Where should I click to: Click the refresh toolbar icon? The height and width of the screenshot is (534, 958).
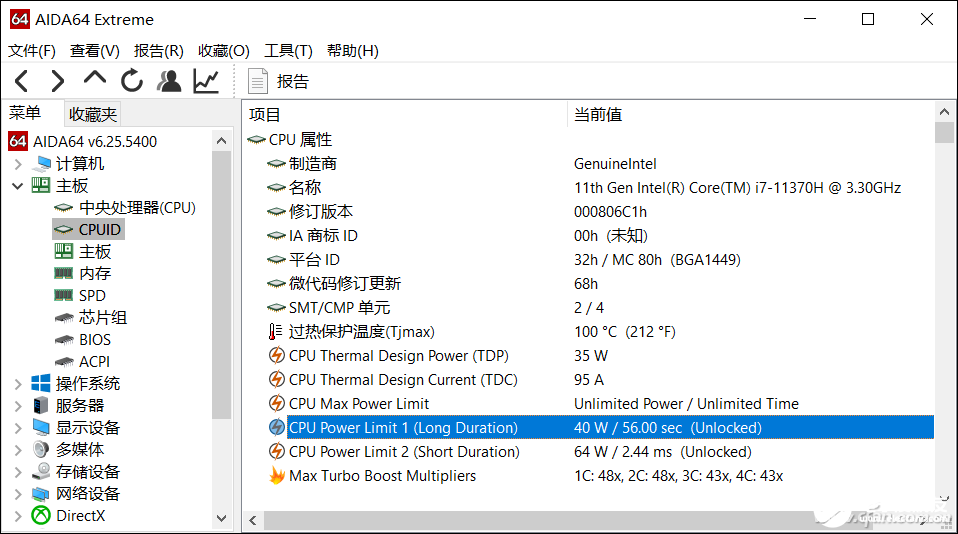pyautogui.click(x=132, y=81)
